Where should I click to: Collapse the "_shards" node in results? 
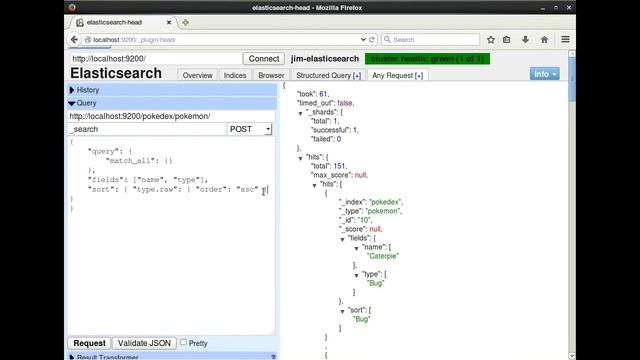click(x=300, y=113)
